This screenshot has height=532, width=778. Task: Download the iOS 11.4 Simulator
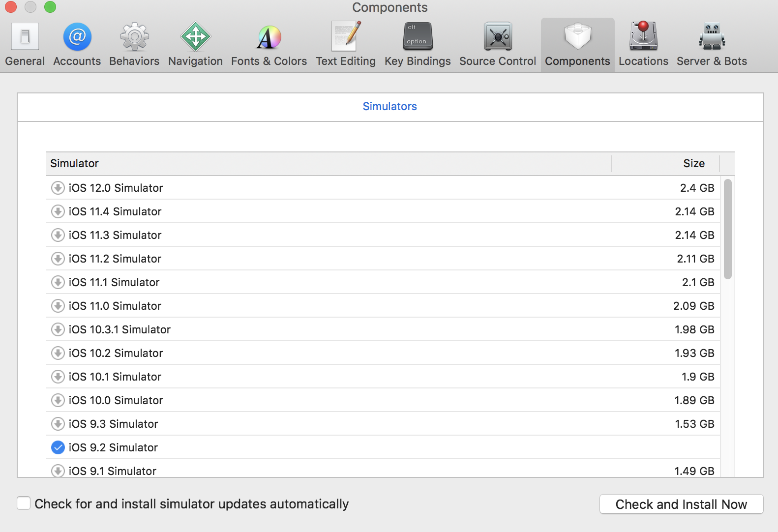click(x=58, y=211)
